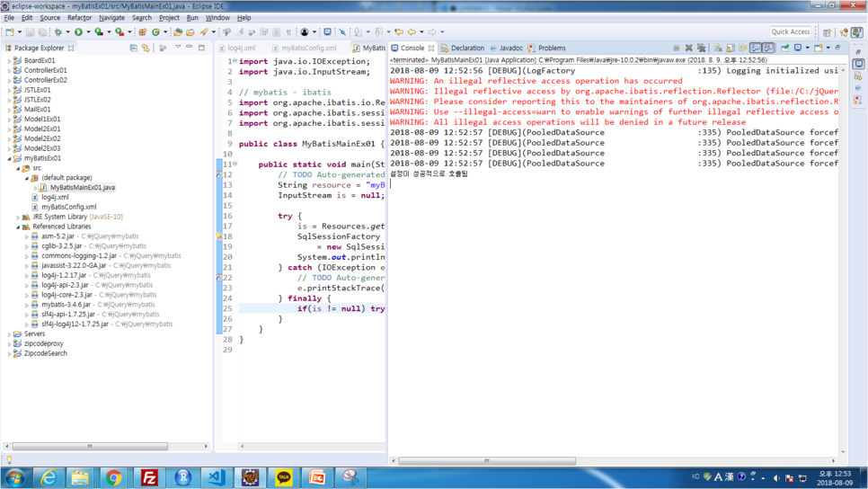Toggle Show Whitespace Characters pilcrow icon
The height and width of the screenshot is (489, 868).
point(288,32)
